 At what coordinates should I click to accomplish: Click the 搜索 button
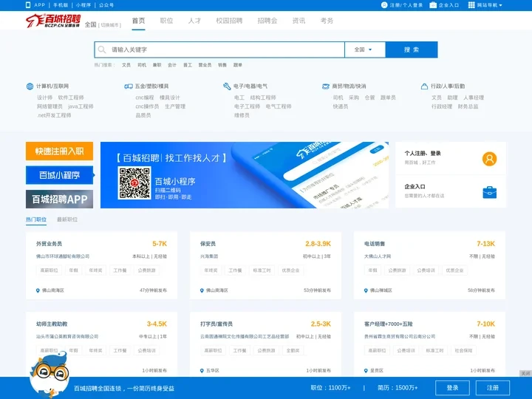412,50
